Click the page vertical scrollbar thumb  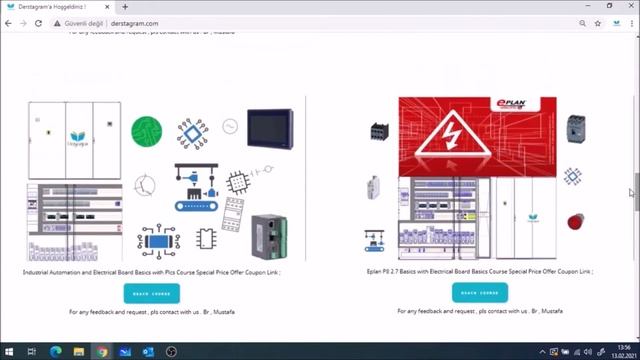tap(636, 192)
